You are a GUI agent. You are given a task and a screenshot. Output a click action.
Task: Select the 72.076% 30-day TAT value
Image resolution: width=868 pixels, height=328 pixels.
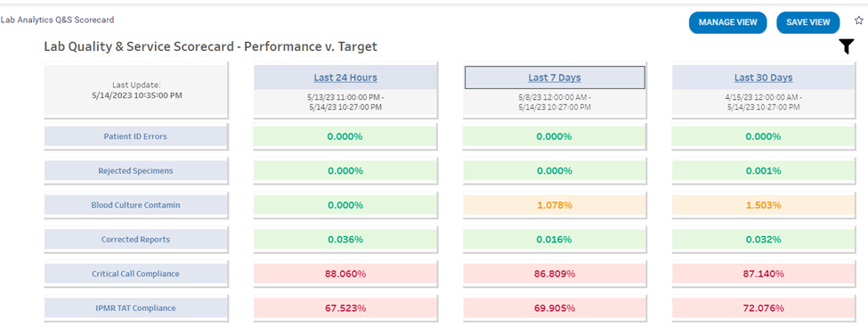point(763,308)
